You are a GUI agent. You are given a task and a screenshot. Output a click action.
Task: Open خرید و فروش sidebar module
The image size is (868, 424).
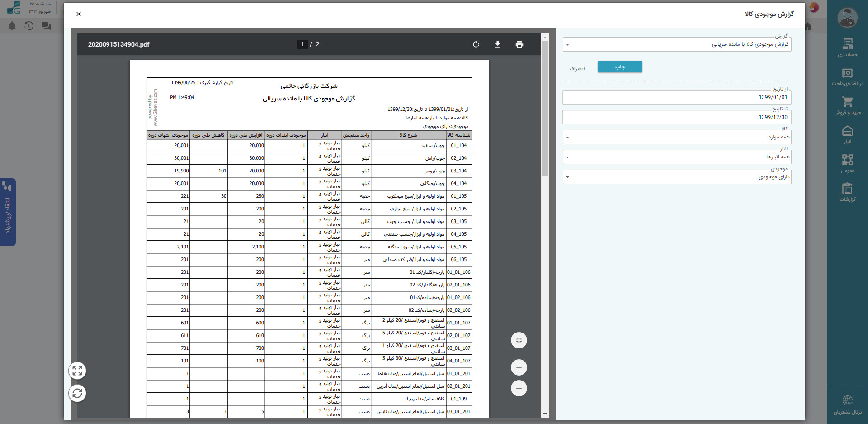pos(847,106)
